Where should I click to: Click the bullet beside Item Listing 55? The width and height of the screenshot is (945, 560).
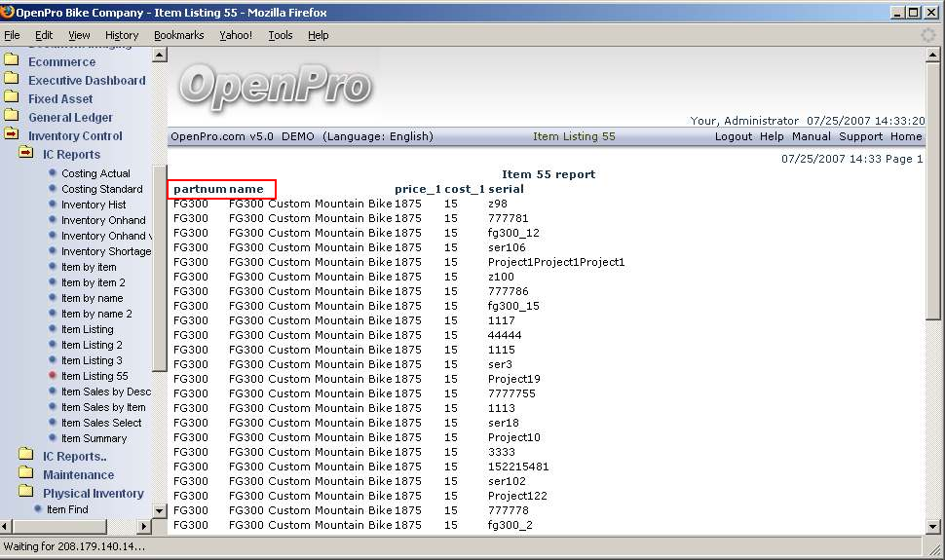point(53,376)
